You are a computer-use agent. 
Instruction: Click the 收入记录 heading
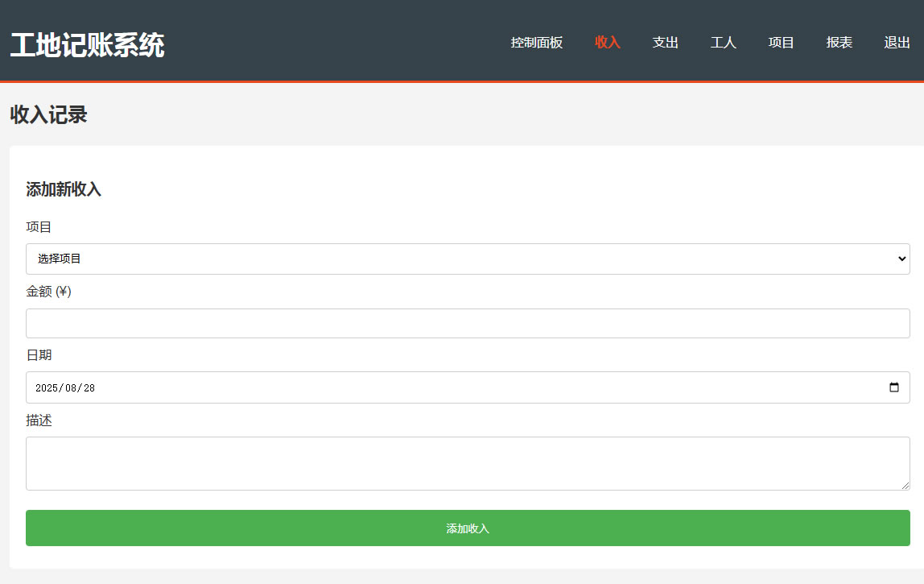(x=48, y=114)
